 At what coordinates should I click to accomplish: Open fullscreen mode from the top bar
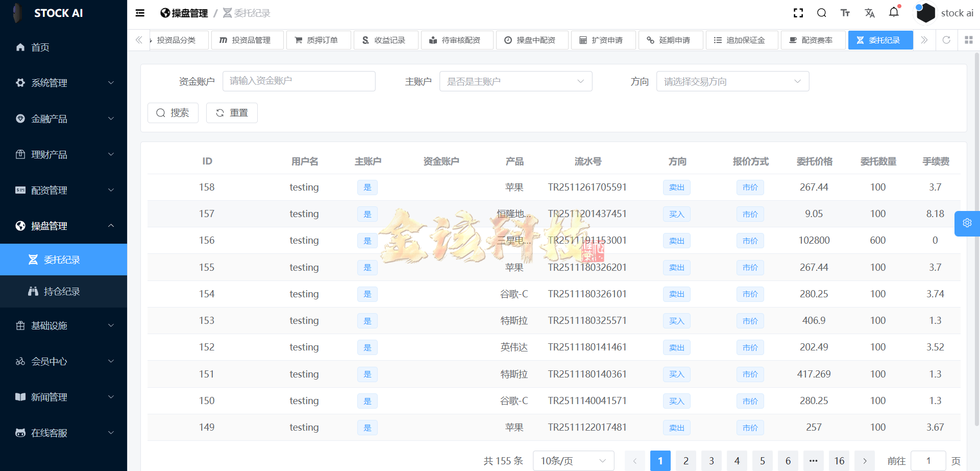(x=798, y=13)
